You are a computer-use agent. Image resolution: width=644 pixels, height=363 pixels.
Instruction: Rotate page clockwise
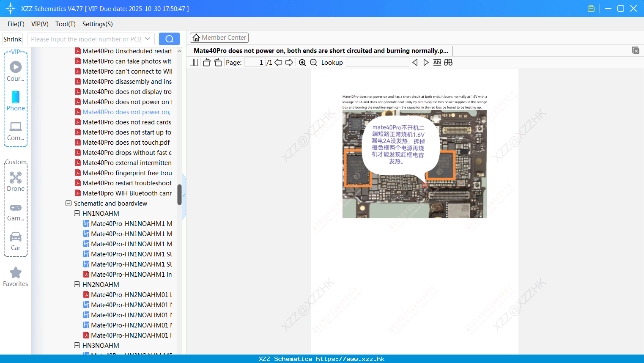click(x=218, y=62)
